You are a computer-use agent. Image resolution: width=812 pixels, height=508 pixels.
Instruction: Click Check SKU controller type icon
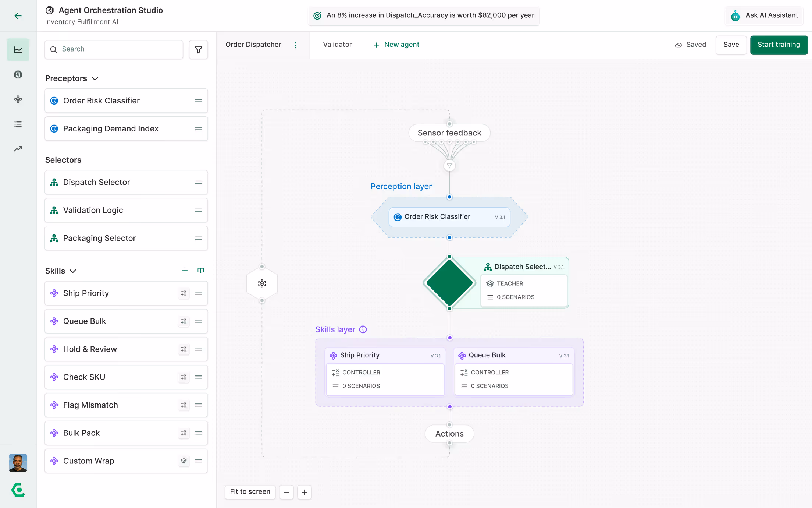(x=184, y=377)
